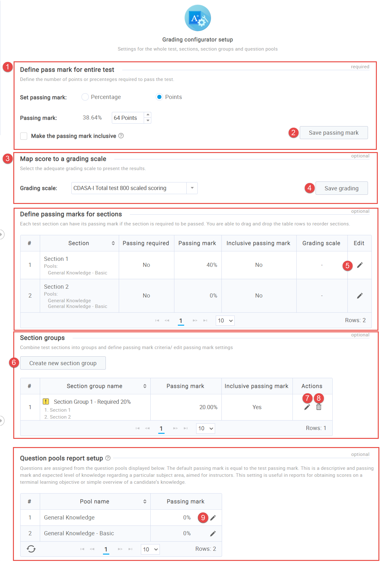The width and height of the screenshot is (392, 565).
Task: Select the Points radio button
Action: click(159, 97)
